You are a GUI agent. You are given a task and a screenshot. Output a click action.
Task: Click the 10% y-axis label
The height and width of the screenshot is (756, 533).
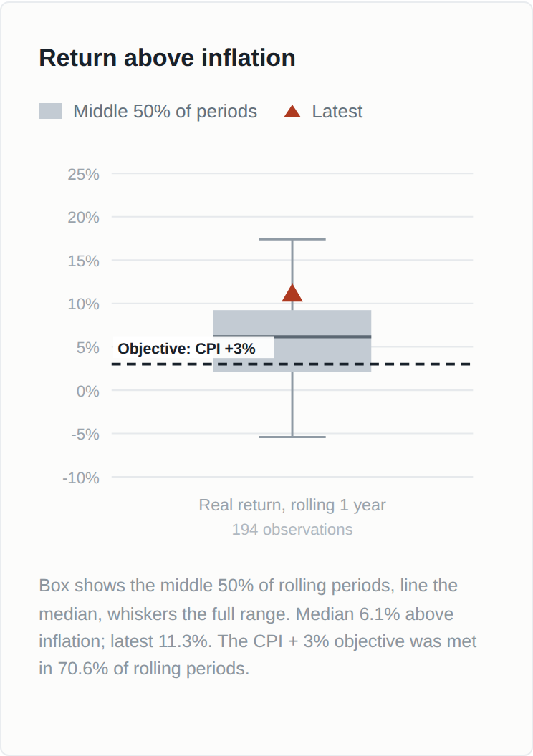point(83,304)
